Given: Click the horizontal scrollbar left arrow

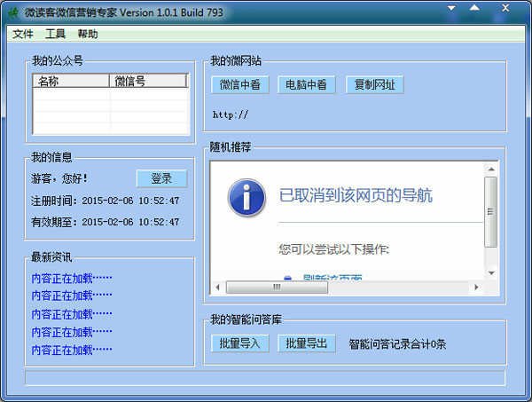Looking at the screenshot, I should [217, 288].
